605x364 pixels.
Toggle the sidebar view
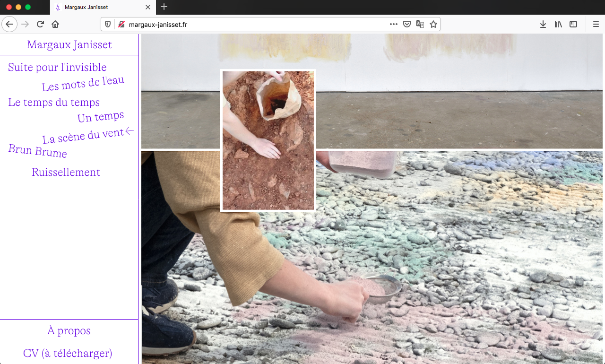pos(573,24)
